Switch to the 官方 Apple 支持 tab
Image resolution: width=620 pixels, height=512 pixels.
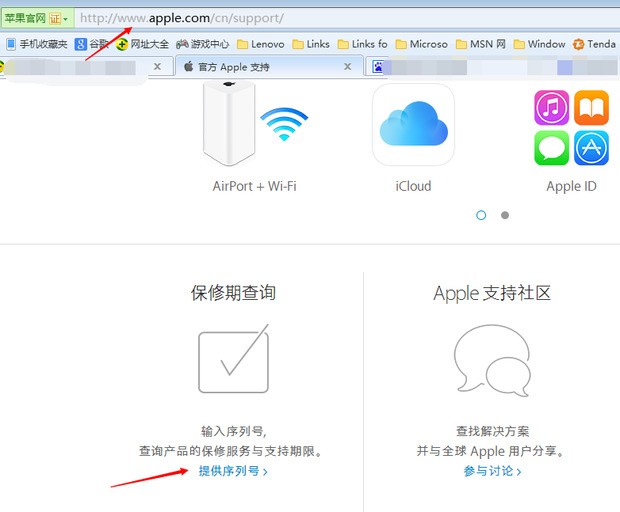[269, 66]
